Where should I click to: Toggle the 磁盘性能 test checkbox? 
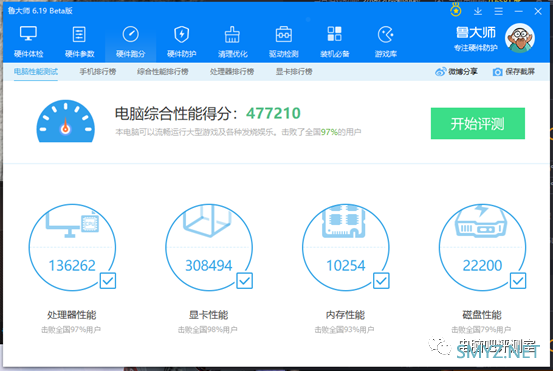(x=518, y=281)
